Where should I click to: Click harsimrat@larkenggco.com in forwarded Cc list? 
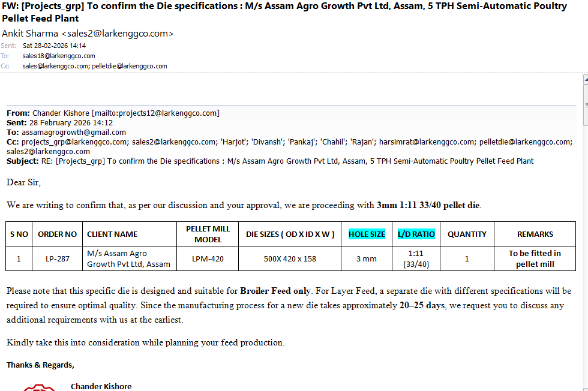tap(427, 142)
